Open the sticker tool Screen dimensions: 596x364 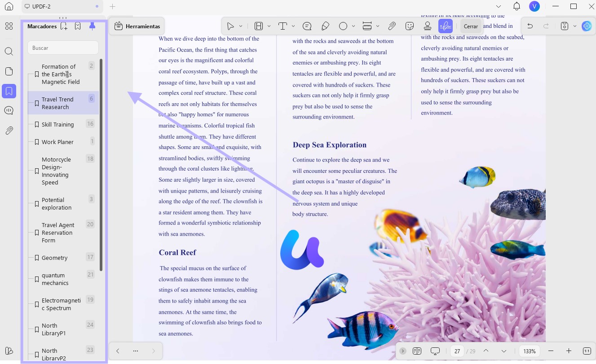[x=410, y=26]
